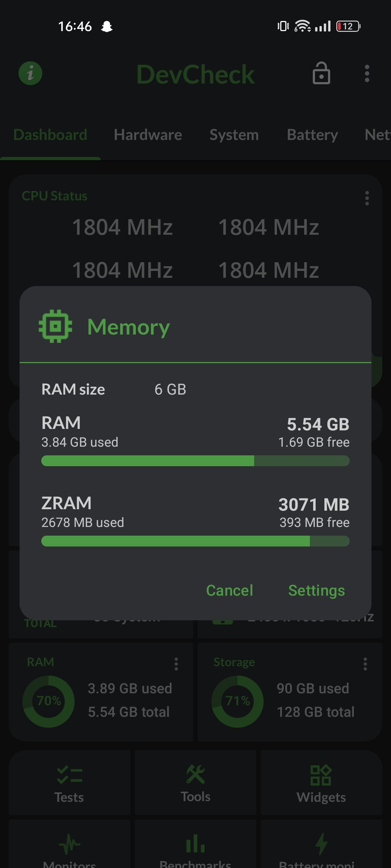Tap the Memory chip icon in dialog
The width and height of the screenshot is (391, 868).
point(55,326)
